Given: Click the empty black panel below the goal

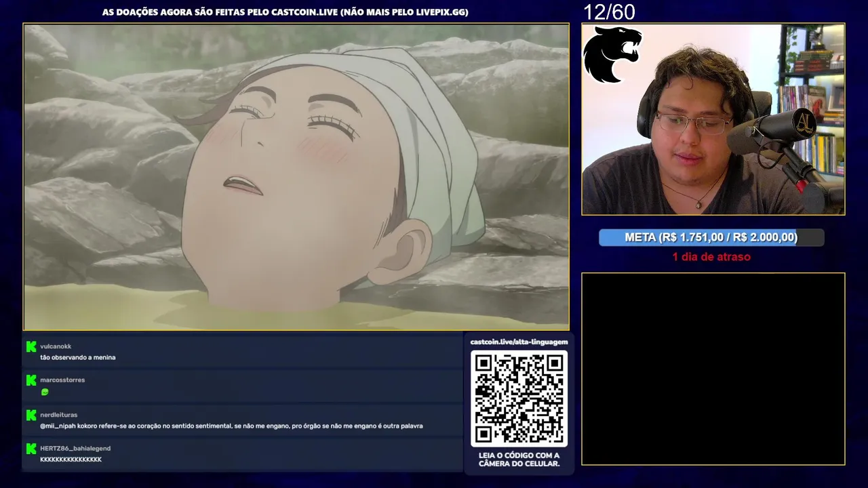Looking at the screenshot, I should (x=713, y=369).
